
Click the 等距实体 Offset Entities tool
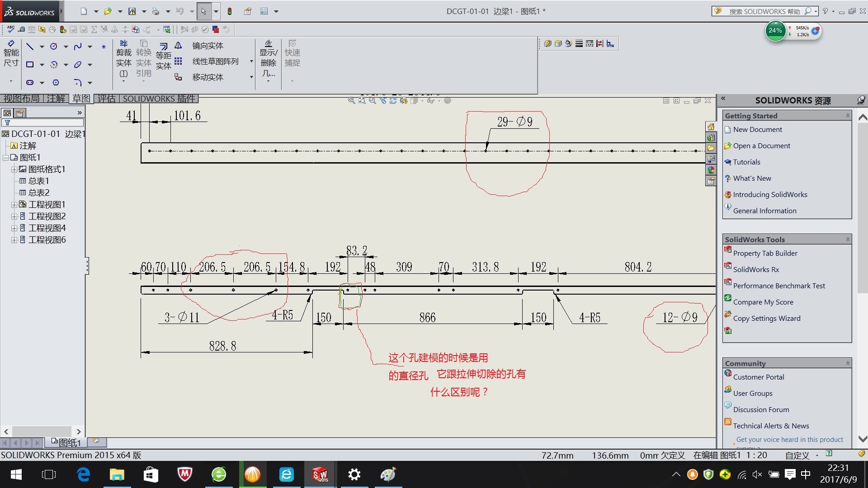[x=164, y=56]
